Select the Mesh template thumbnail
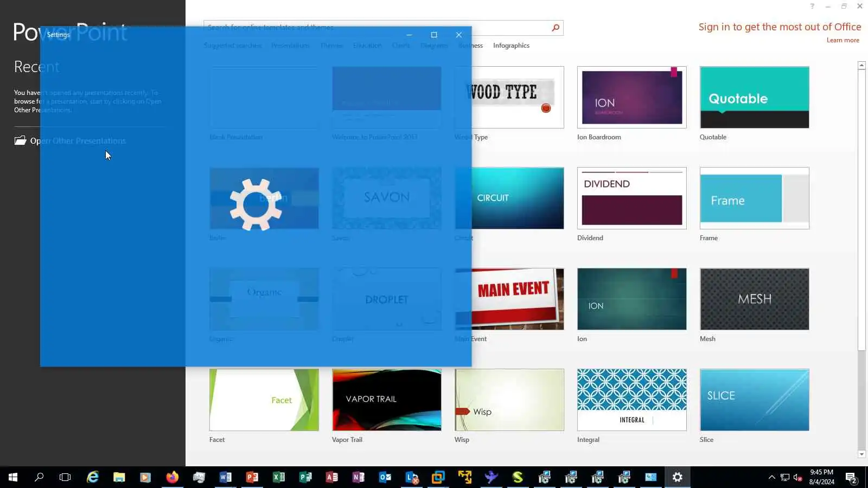 tap(755, 299)
